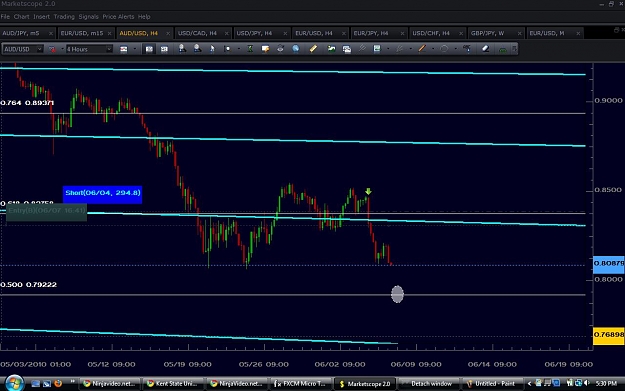The width and height of the screenshot is (625, 391).
Task: Click the toolbar icon right of the highlighted button
Action: tap(164, 49)
